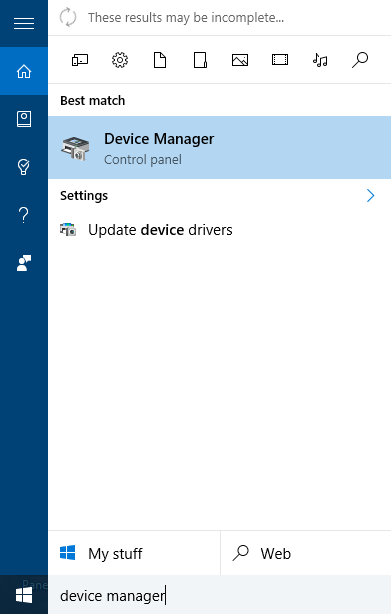Click the 'Settings' section header
This screenshot has height=614, width=391.
(x=84, y=195)
